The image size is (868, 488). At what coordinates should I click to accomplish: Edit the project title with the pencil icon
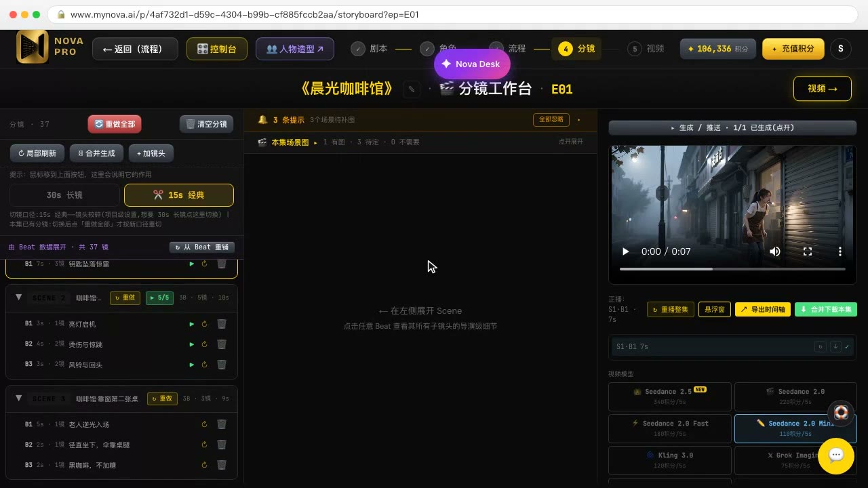[412, 89]
